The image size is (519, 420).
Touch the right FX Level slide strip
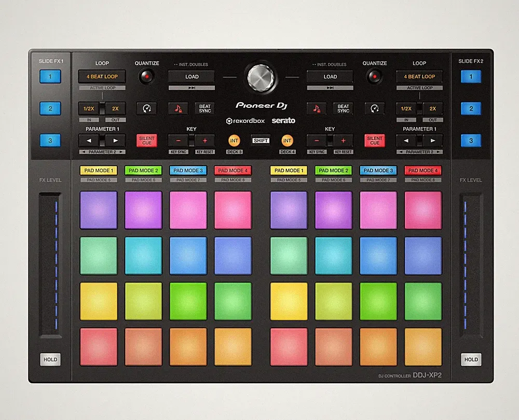(x=471, y=265)
